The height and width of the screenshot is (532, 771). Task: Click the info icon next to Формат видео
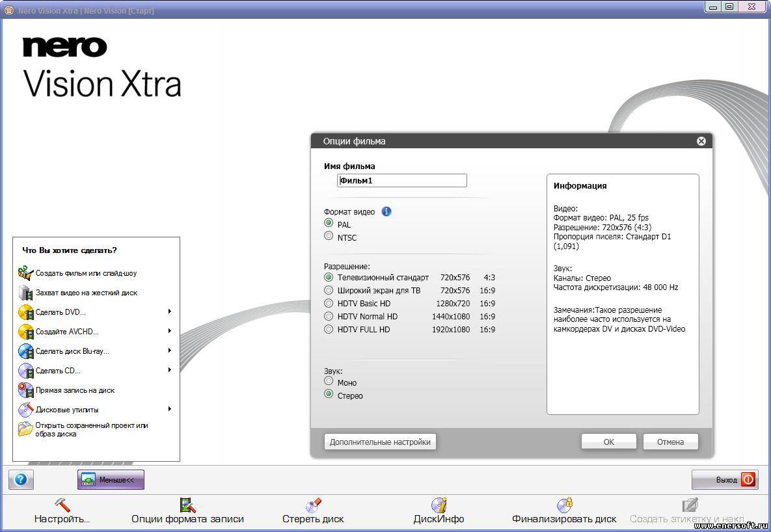point(386,211)
